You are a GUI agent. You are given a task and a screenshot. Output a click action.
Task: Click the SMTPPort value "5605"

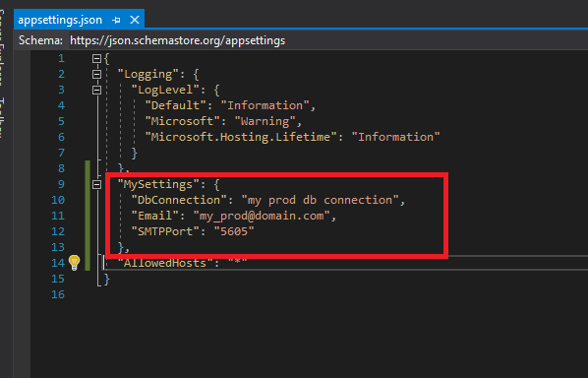click(234, 231)
